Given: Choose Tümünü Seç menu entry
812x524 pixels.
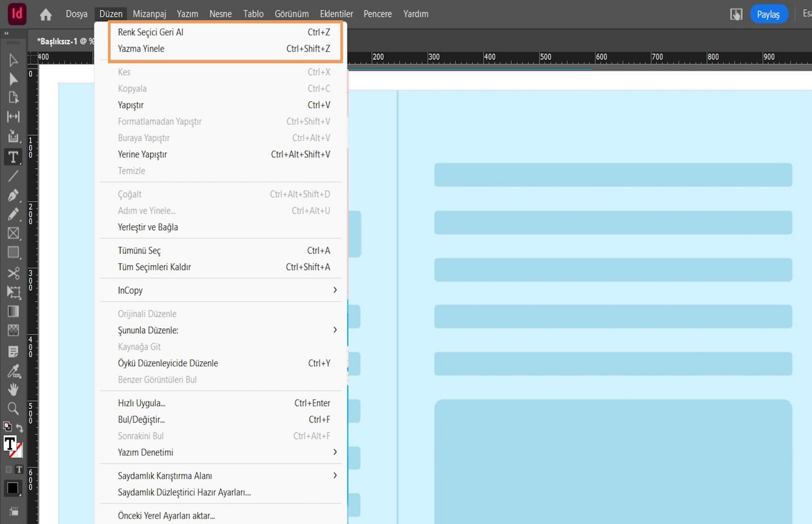Looking at the screenshot, I should pyautogui.click(x=139, y=251).
